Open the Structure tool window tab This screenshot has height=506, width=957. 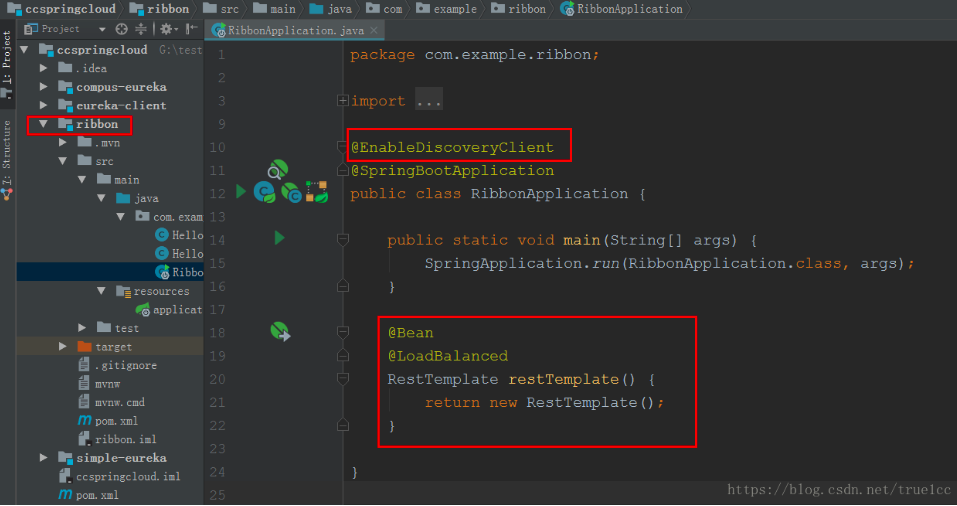(x=7, y=160)
